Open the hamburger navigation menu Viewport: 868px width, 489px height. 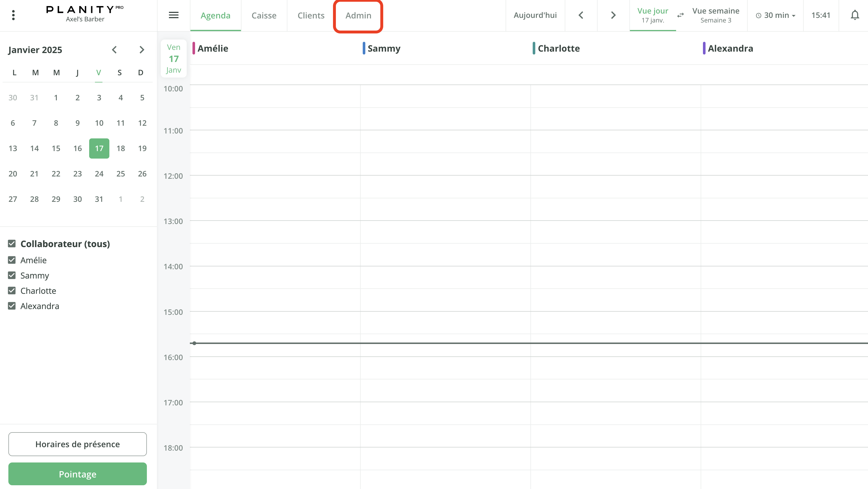pyautogui.click(x=173, y=15)
